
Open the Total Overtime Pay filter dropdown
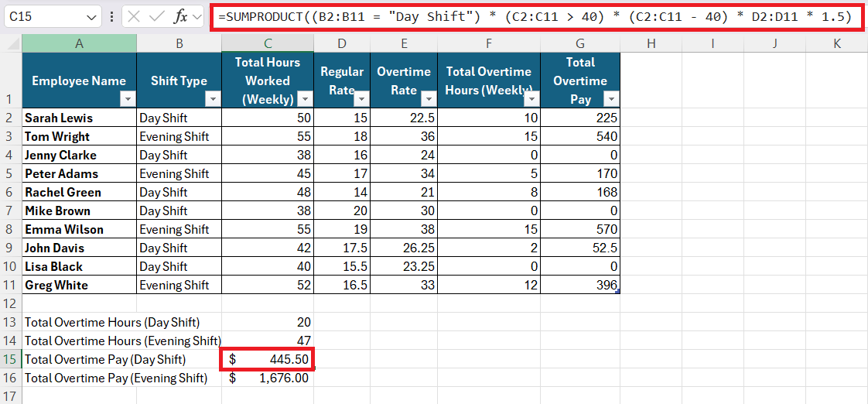(612, 98)
